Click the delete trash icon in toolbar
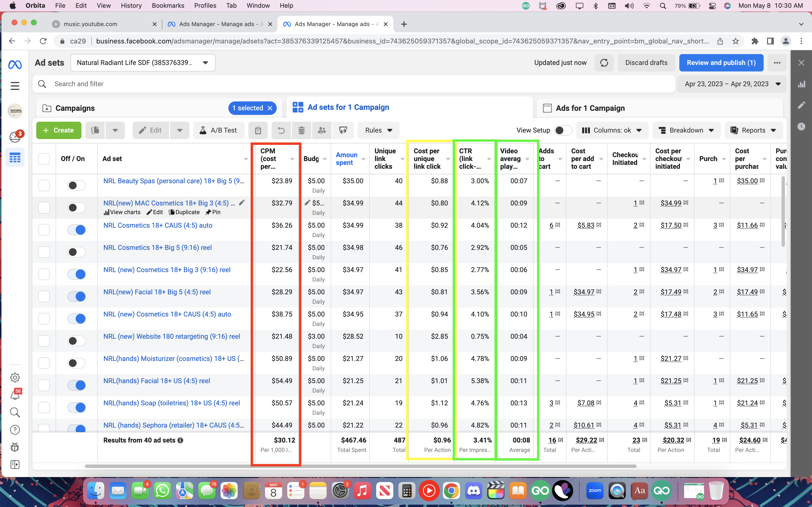The height and width of the screenshot is (507, 812). pyautogui.click(x=301, y=130)
